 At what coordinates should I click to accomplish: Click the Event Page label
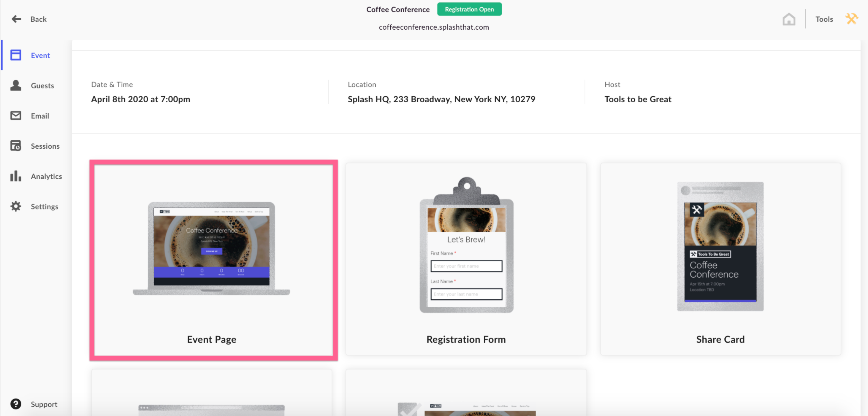click(x=212, y=339)
